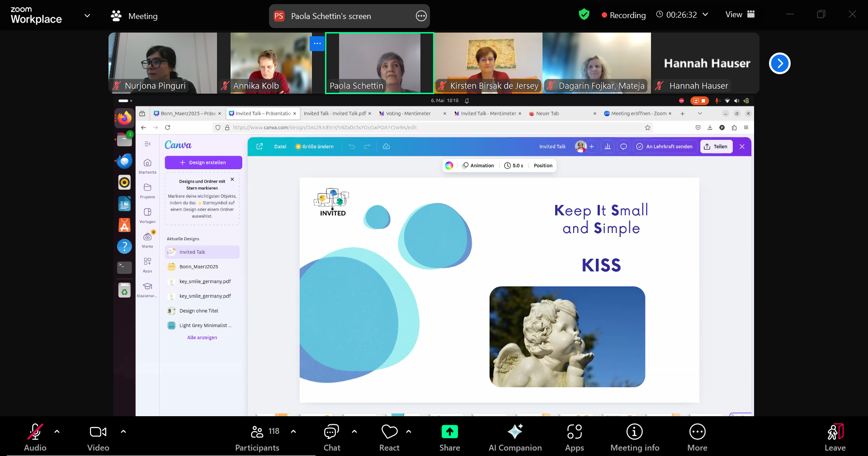
Task: Select Hannah Hauser's participant tile
Action: coord(705,63)
